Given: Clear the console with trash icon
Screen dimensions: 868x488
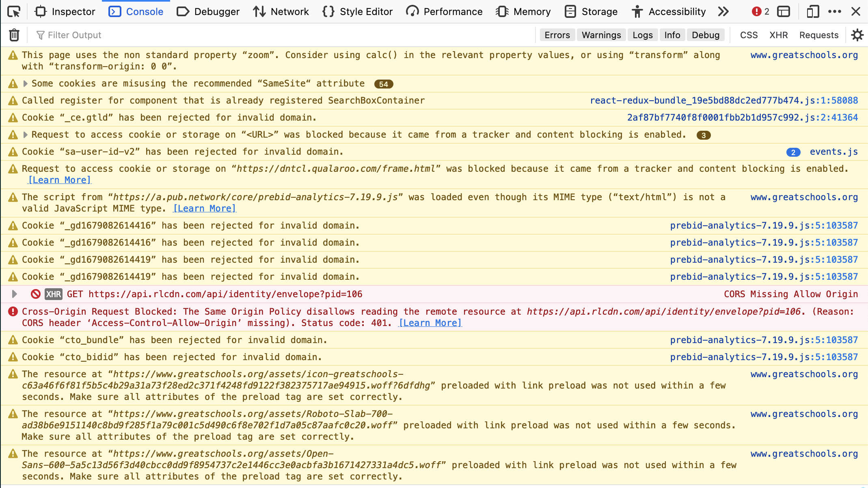Looking at the screenshot, I should click(x=14, y=35).
